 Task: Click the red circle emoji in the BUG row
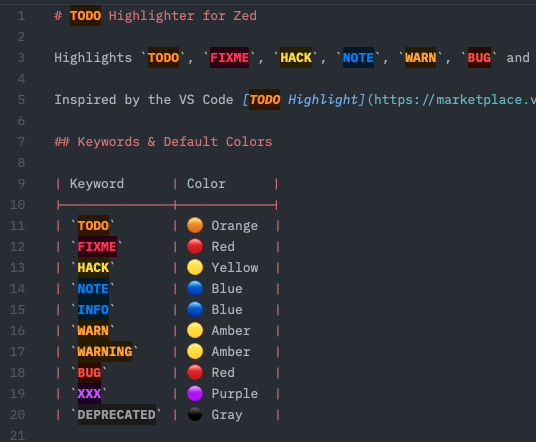click(x=195, y=373)
